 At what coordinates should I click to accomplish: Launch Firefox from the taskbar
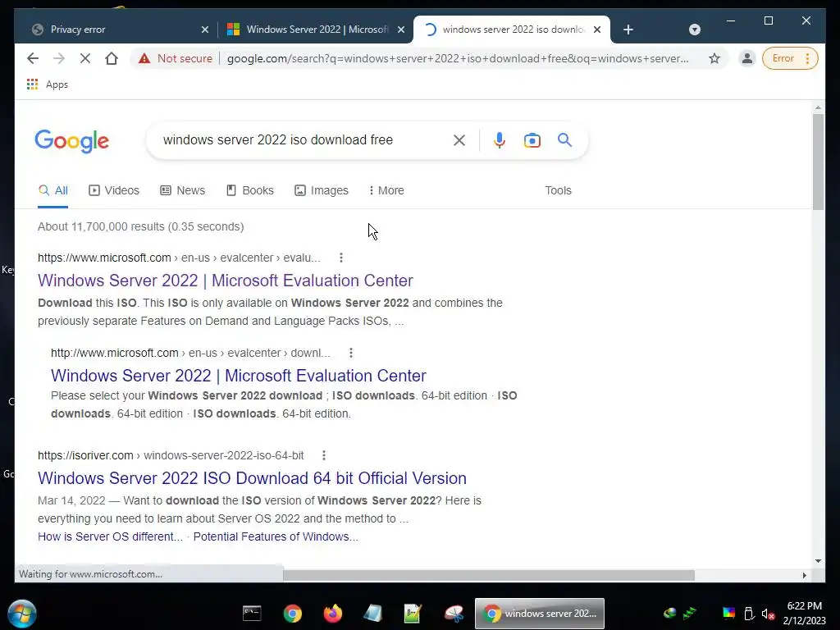[x=333, y=614]
